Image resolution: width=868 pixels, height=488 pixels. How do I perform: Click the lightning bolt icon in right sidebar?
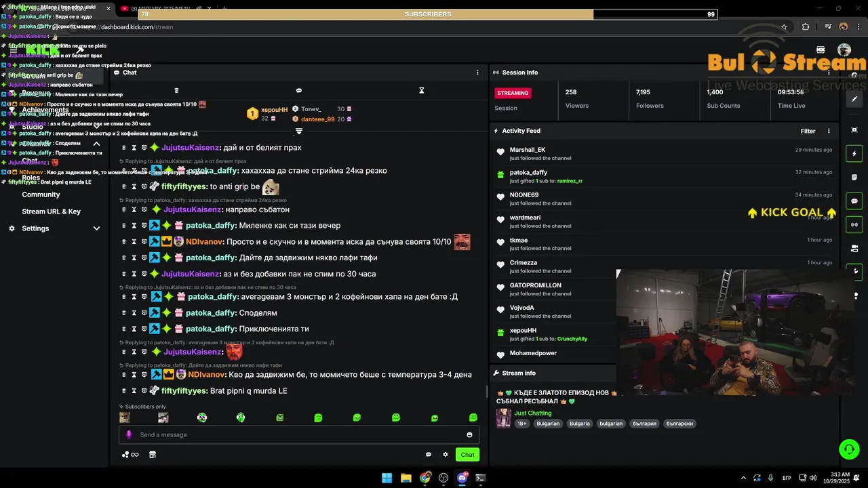pos(855,154)
